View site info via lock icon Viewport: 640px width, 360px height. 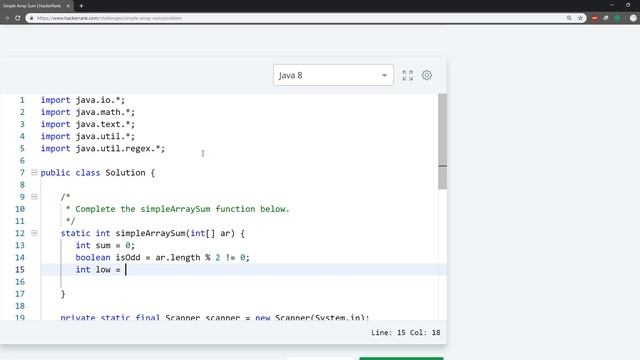tap(31, 18)
